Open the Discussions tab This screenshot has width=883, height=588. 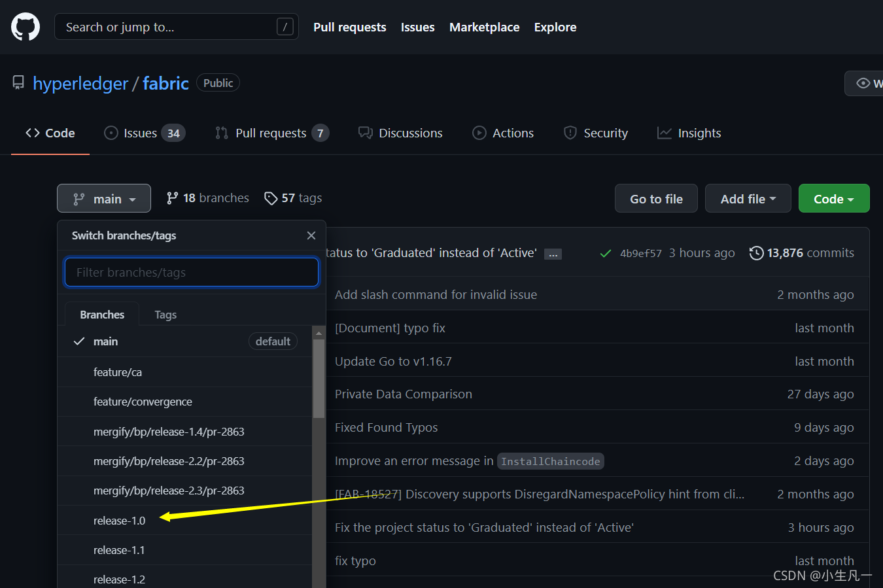click(x=400, y=133)
